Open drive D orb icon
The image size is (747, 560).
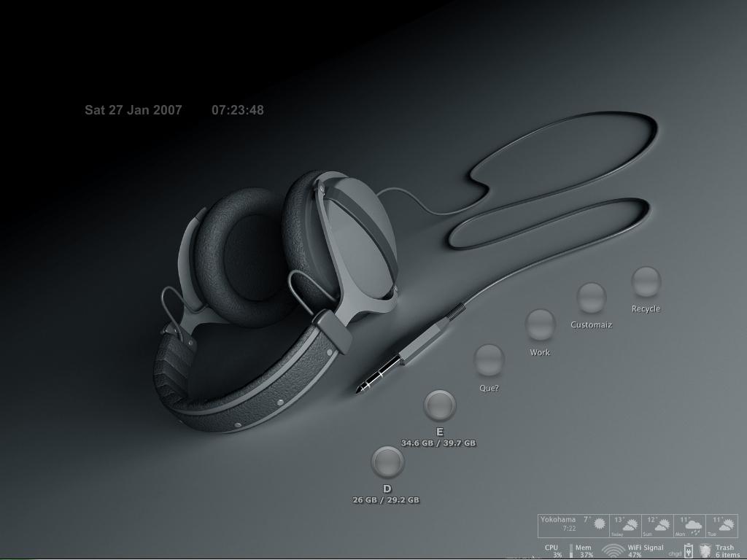pyautogui.click(x=387, y=462)
